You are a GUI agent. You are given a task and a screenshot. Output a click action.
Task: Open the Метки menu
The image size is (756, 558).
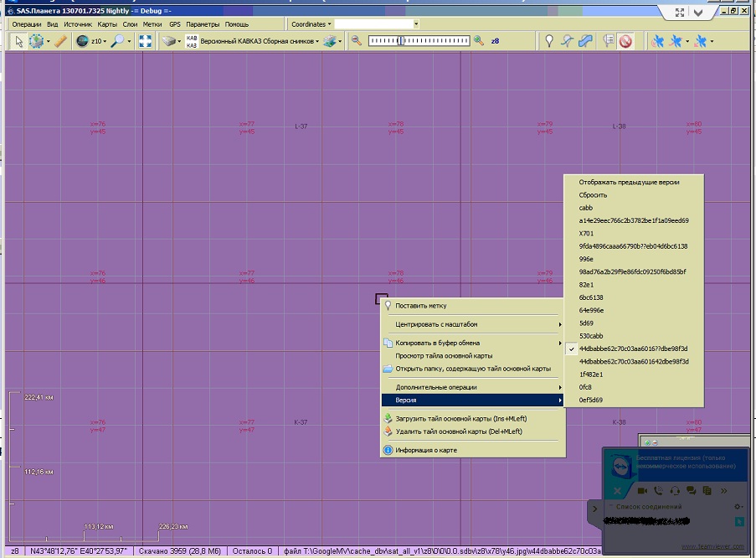(x=152, y=24)
